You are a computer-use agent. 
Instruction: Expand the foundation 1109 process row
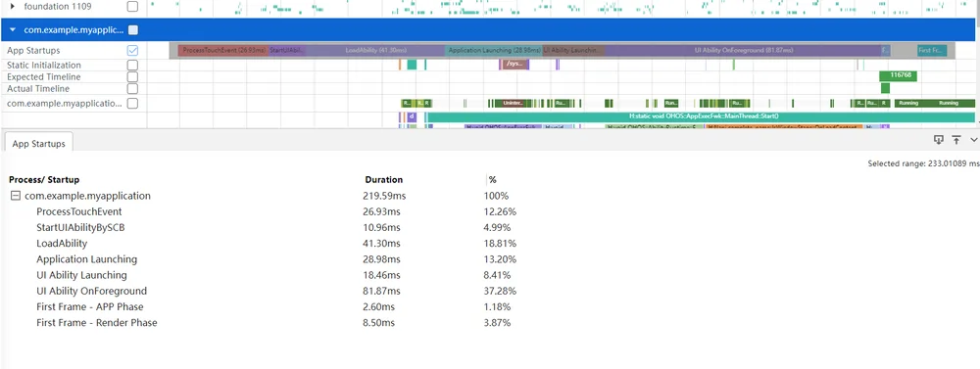click(x=13, y=7)
